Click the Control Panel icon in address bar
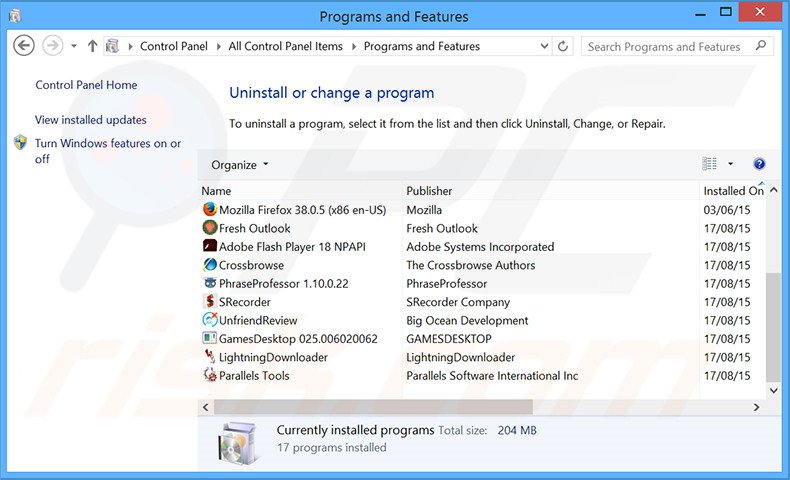 pos(112,46)
